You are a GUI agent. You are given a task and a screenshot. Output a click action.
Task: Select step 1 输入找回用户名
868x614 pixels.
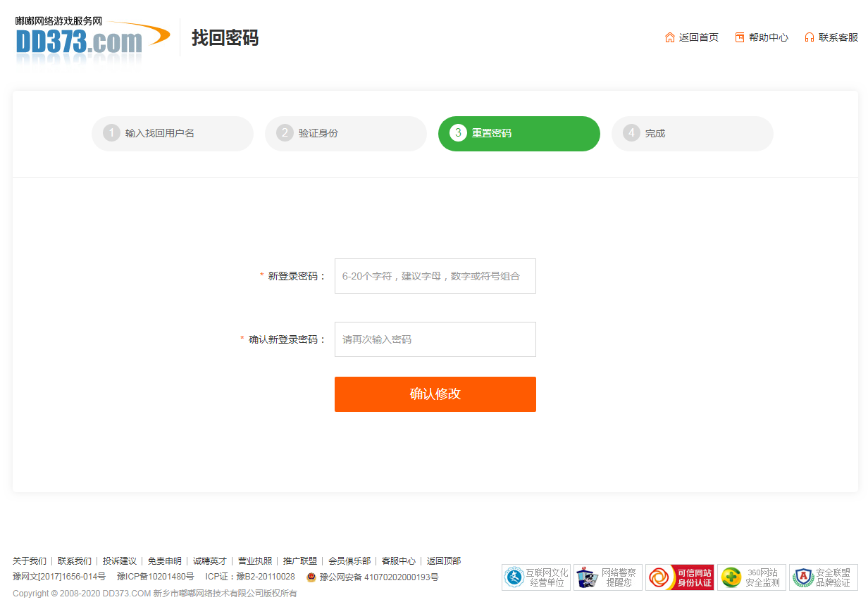pos(173,134)
